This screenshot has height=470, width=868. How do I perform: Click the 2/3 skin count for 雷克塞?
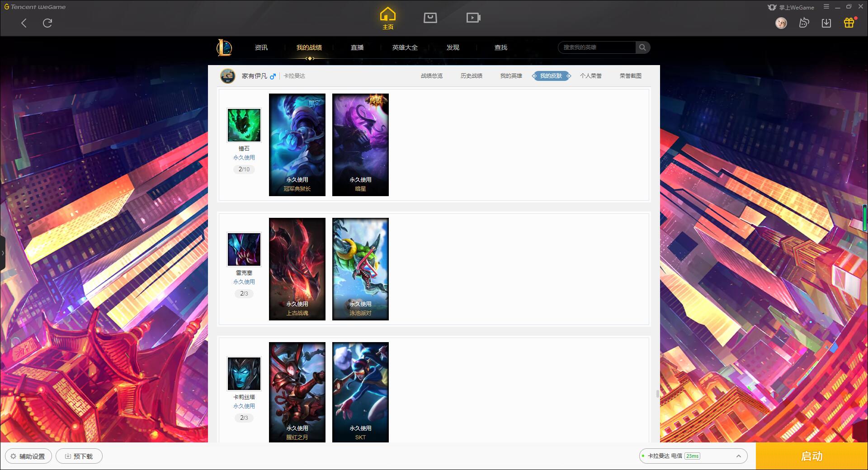point(244,294)
